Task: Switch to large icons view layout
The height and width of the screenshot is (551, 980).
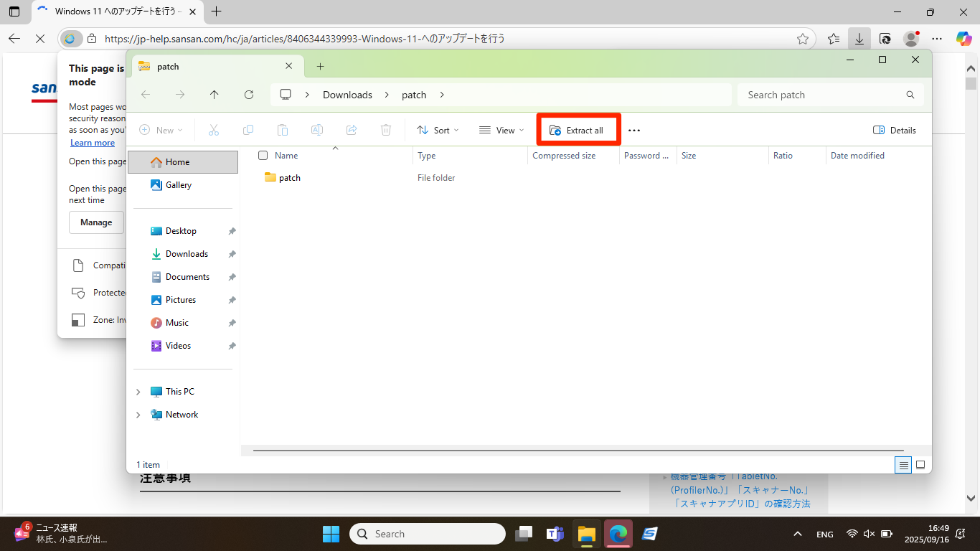Action: 920,465
